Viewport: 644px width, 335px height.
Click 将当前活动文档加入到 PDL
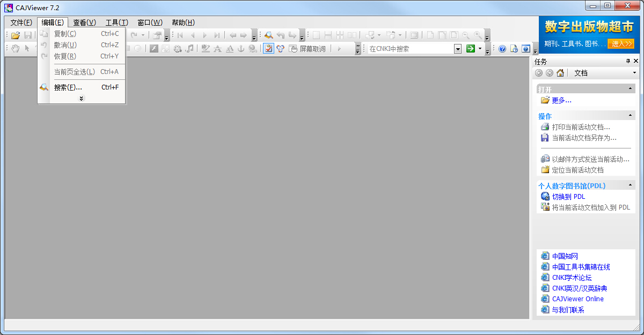(591, 207)
